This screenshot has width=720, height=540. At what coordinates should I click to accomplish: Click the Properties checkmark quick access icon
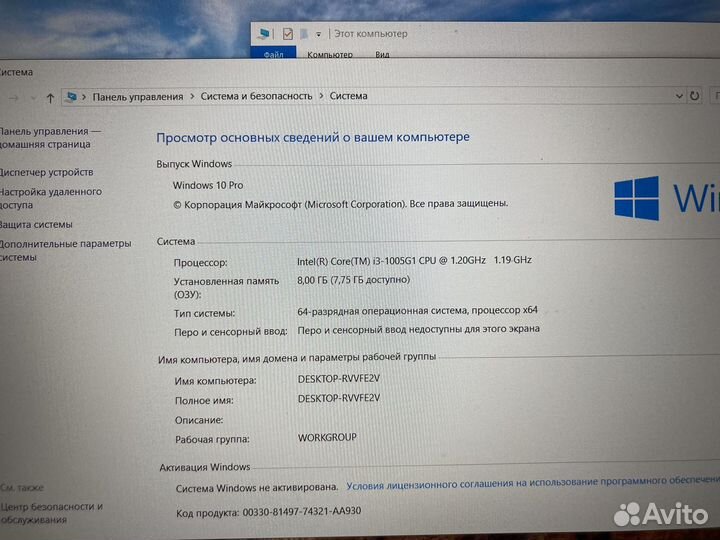[288, 34]
